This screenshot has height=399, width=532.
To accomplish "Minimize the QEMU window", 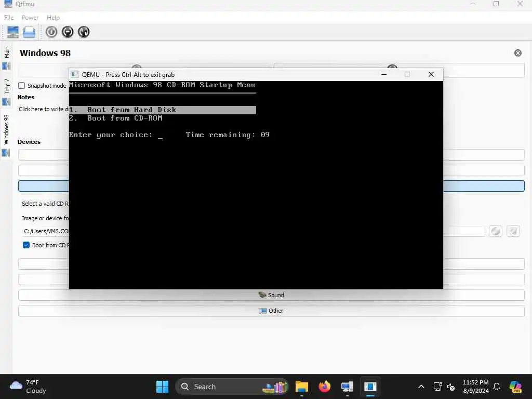I will (x=384, y=74).
